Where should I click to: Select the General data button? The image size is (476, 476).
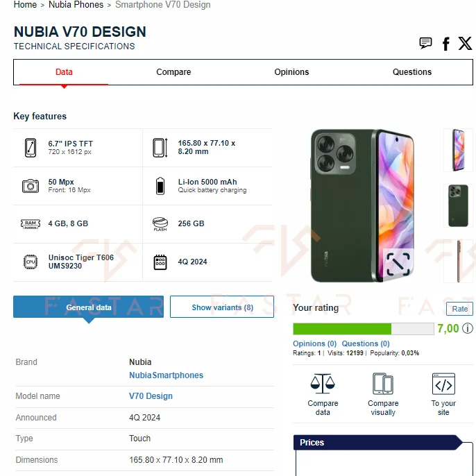click(88, 307)
